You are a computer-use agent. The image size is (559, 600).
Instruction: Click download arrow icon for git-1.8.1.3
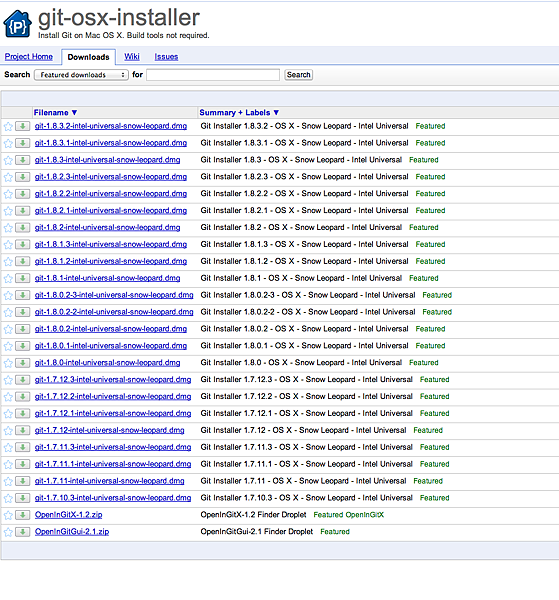tap(23, 245)
